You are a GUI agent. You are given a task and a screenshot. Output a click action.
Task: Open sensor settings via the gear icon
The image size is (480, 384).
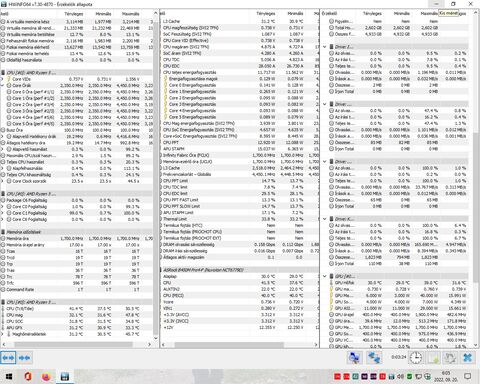pos(450,358)
